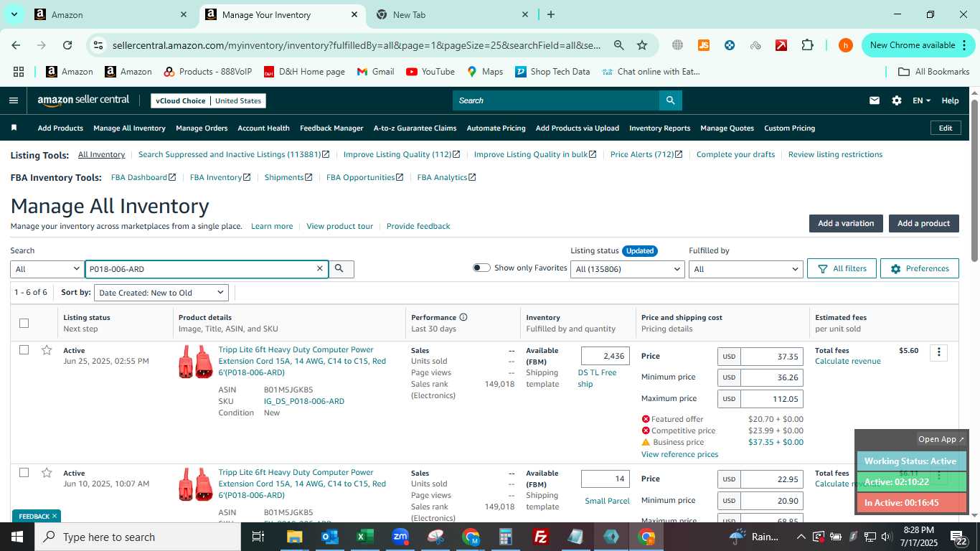Open the Sort by Date Created dropdown
980x551 pixels.
click(161, 293)
